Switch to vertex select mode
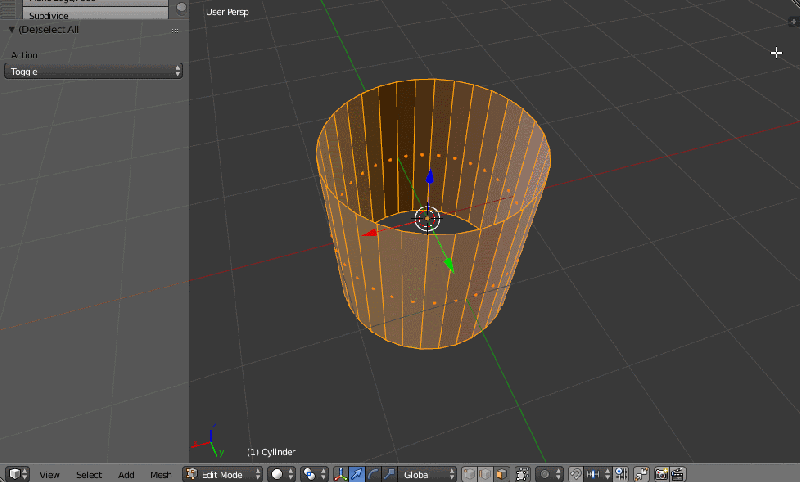800x482 pixels. 469,474
